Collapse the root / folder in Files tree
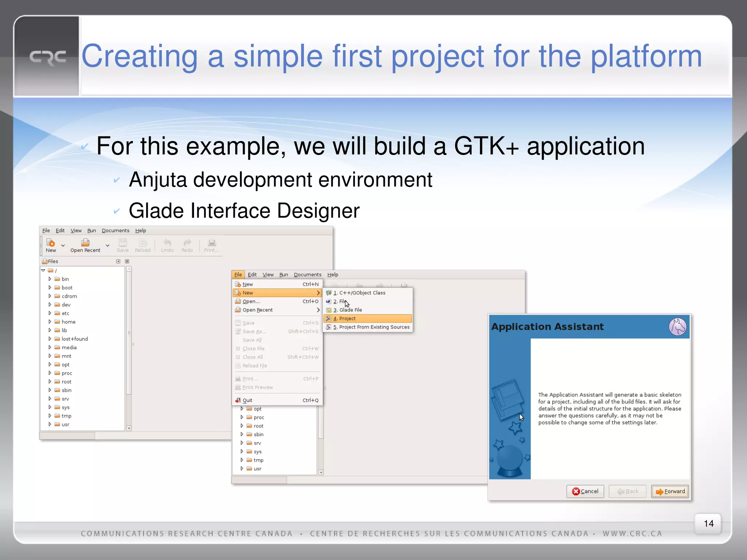This screenshot has height=560, width=747. tap(43, 270)
